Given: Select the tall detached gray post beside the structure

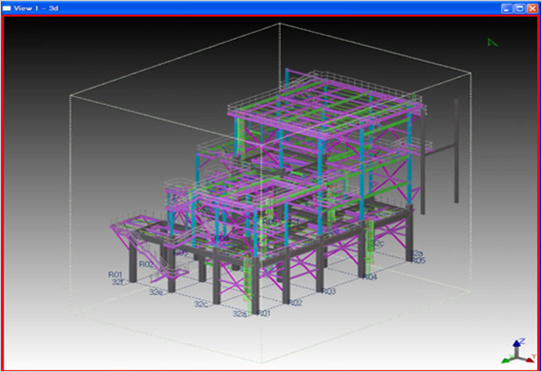Looking at the screenshot, I should tap(456, 151).
